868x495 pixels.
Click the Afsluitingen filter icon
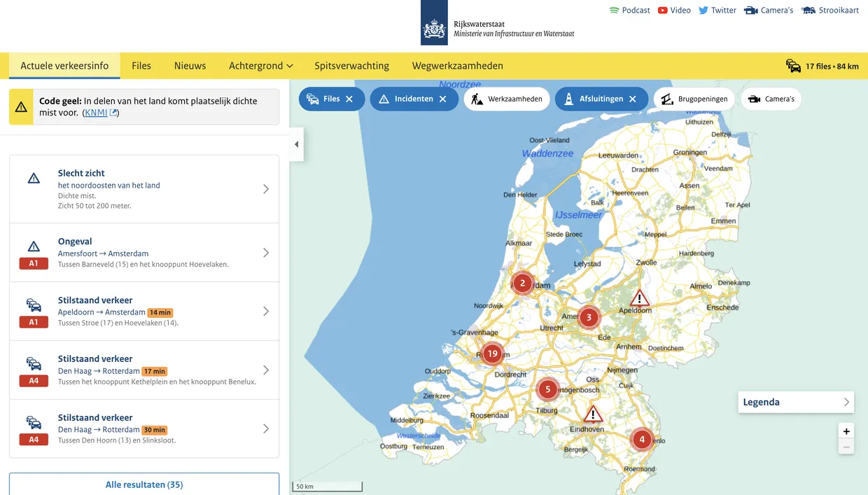pyautogui.click(x=569, y=99)
